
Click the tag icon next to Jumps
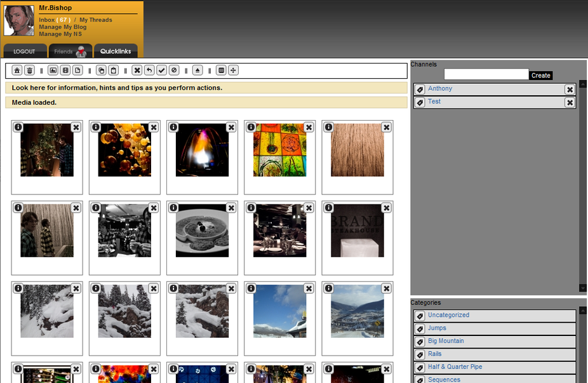[x=420, y=329]
